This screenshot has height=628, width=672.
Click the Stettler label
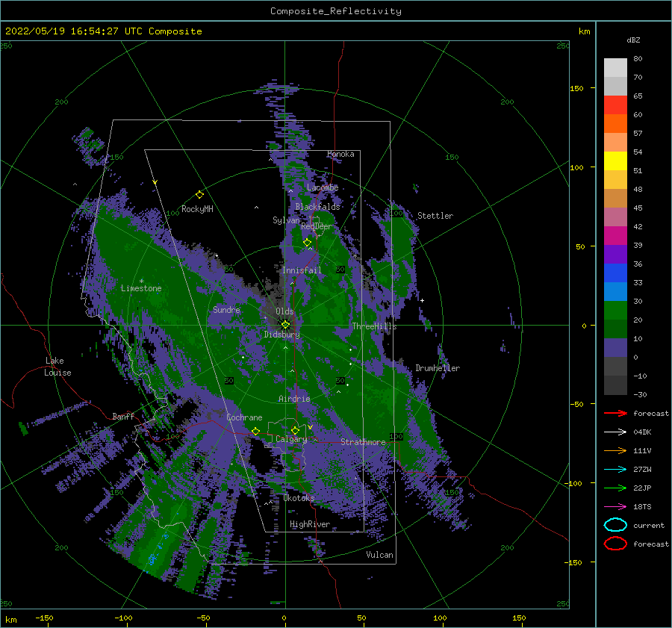tap(435, 216)
